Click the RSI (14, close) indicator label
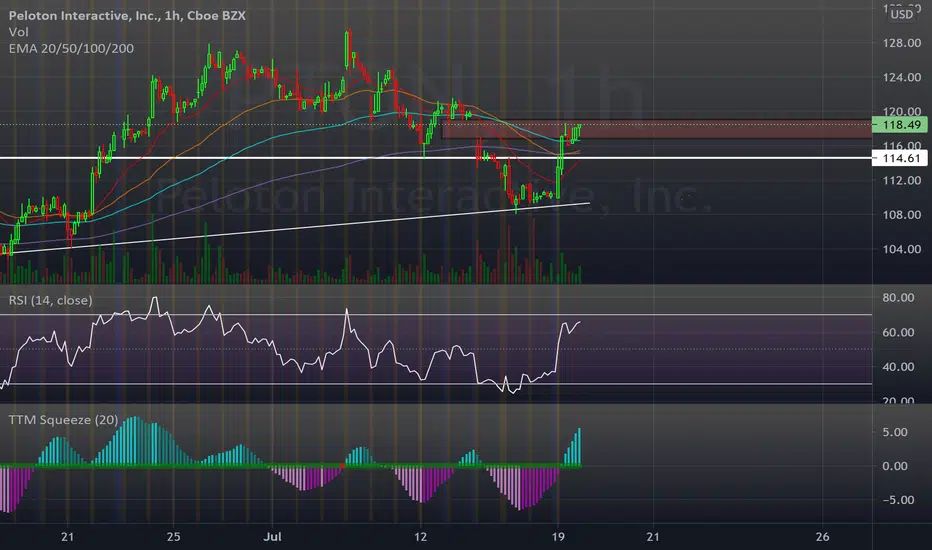 pos(51,300)
